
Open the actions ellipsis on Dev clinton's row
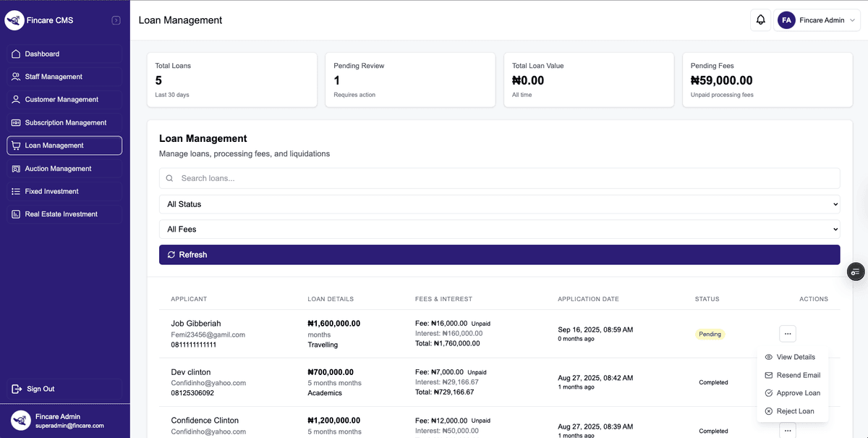pyautogui.click(x=787, y=382)
